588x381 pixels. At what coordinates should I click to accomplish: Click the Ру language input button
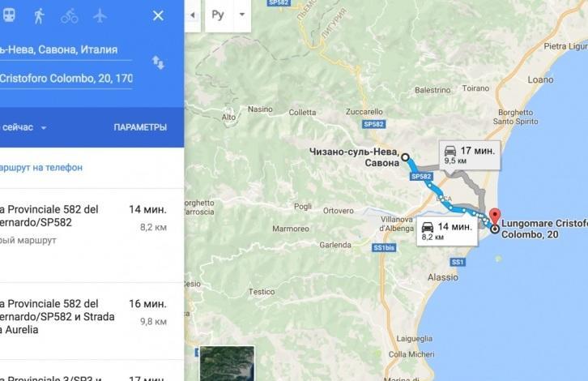(218, 15)
